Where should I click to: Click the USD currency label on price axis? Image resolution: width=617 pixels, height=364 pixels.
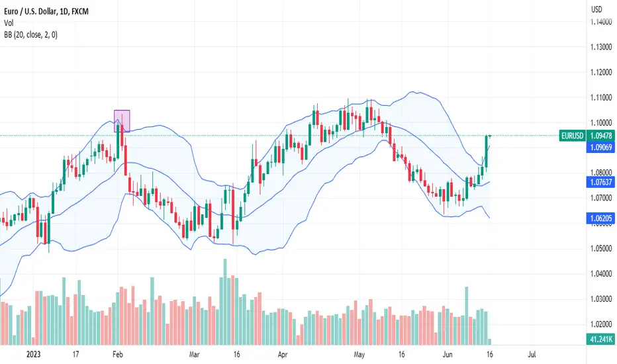pos(596,9)
